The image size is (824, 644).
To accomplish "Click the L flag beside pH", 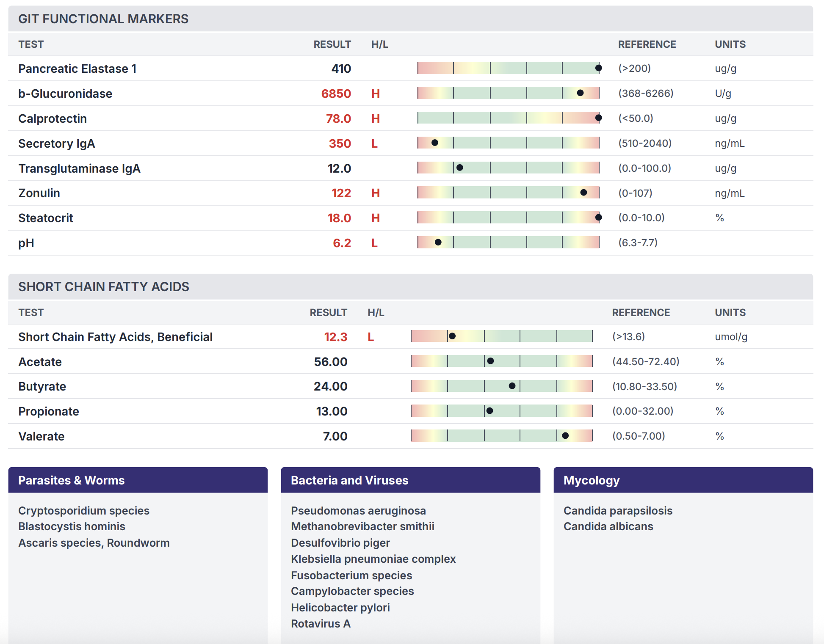I will point(374,243).
